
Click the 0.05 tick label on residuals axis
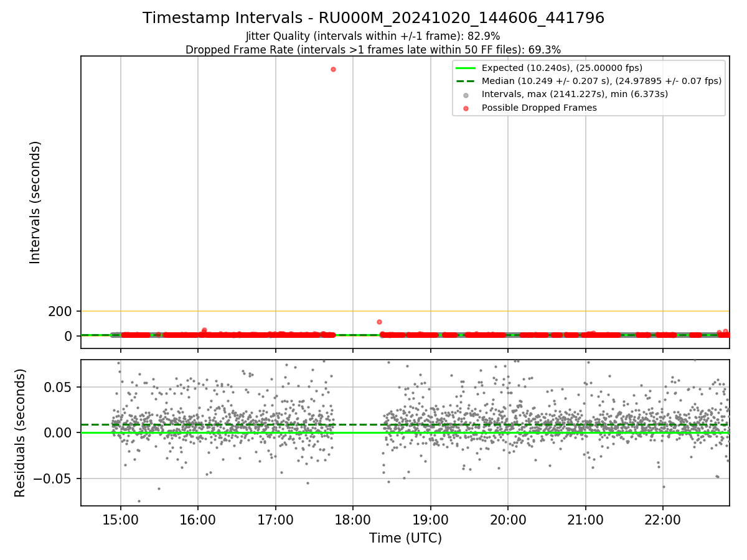pyautogui.click(x=57, y=387)
